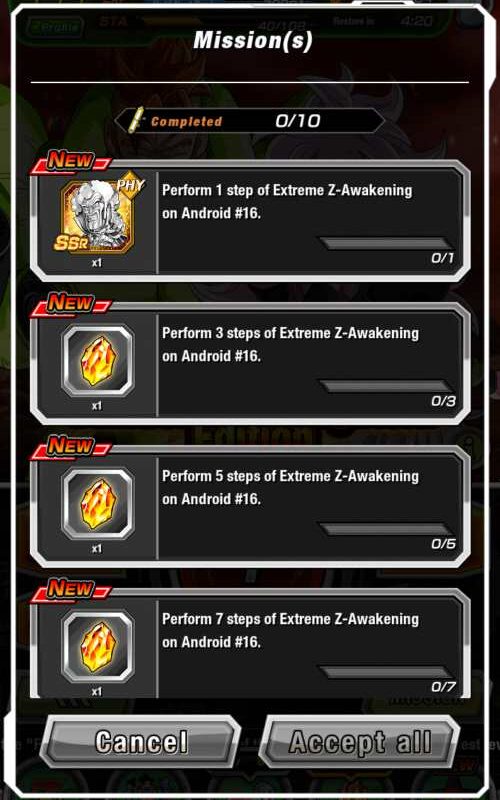Viewport: 500px width, 800px height.
Task: Tap the NEW badge on the first mission
Action: pyautogui.click(x=70, y=162)
